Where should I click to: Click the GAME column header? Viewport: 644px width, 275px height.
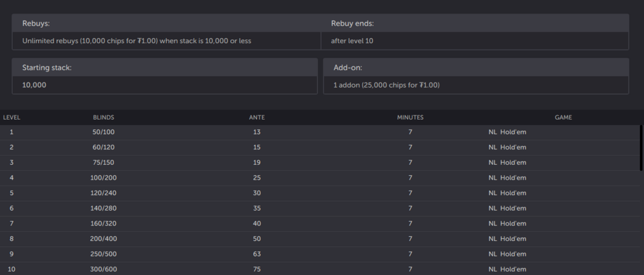563,117
